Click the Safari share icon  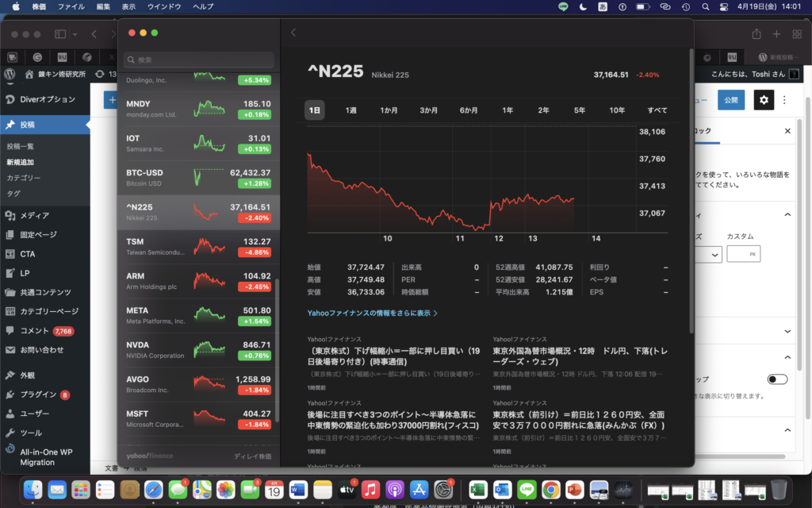pos(756,34)
